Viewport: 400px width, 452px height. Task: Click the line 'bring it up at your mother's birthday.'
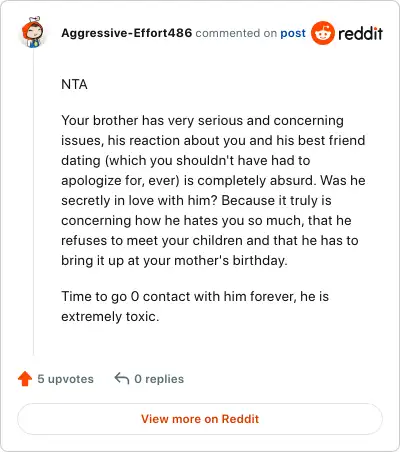(174, 261)
